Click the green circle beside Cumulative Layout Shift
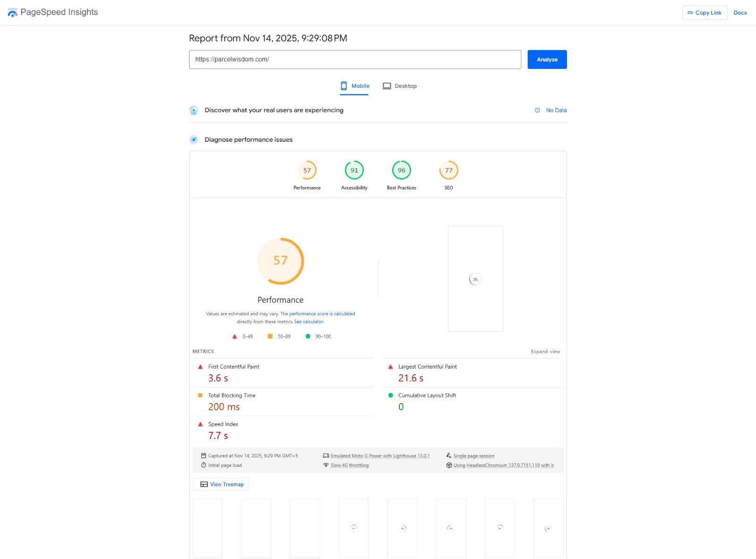 click(390, 396)
